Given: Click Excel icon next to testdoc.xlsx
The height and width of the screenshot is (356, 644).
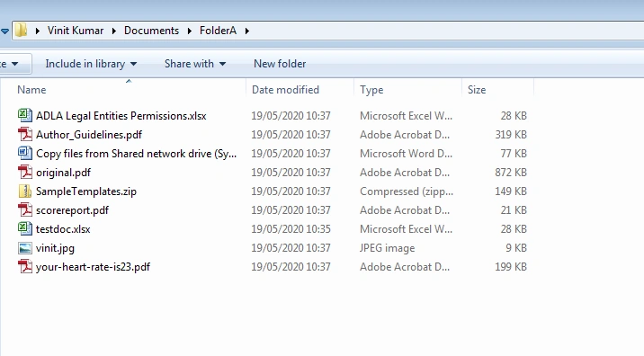Looking at the screenshot, I should (x=25, y=228).
